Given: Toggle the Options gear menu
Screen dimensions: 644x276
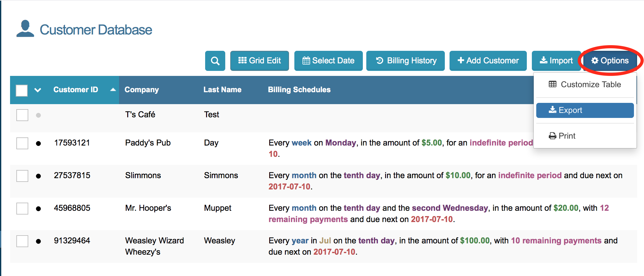Looking at the screenshot, I should [x=610, y=61].
